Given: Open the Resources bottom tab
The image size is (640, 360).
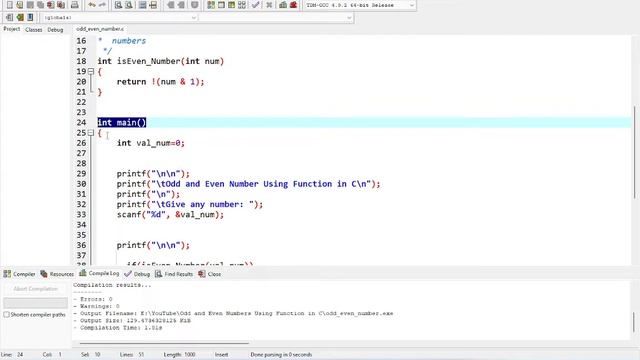Looking at the screenshot, I should [x=57, y=274].
